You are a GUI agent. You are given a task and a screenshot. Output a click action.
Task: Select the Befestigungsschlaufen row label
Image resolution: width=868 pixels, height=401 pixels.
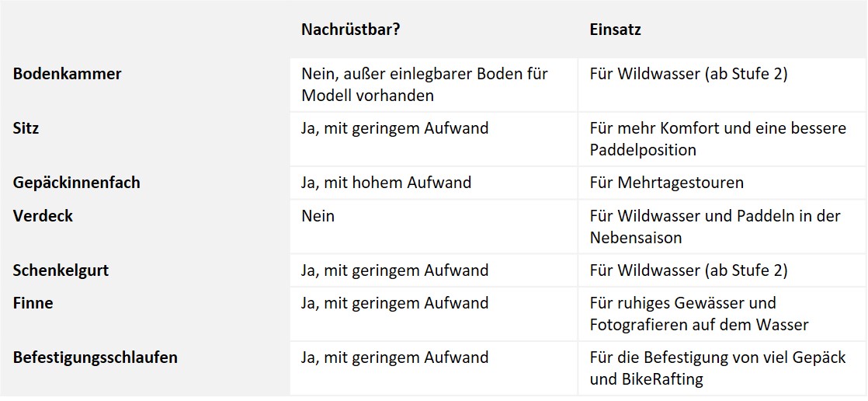pos(95,357)
